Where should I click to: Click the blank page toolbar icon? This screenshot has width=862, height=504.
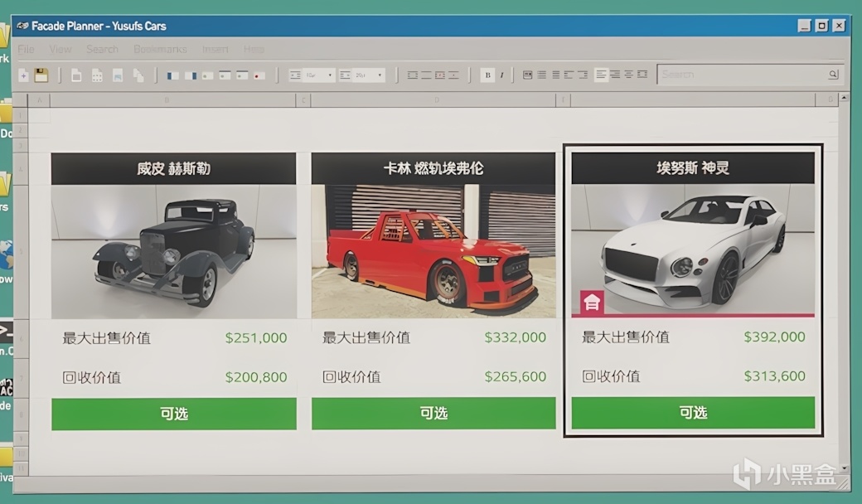(76, 75)
